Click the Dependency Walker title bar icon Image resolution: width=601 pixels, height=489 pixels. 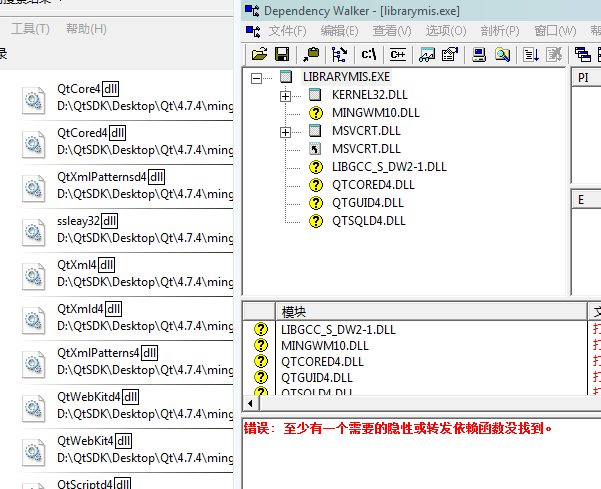pyautogui.click(x=252, y=10)
